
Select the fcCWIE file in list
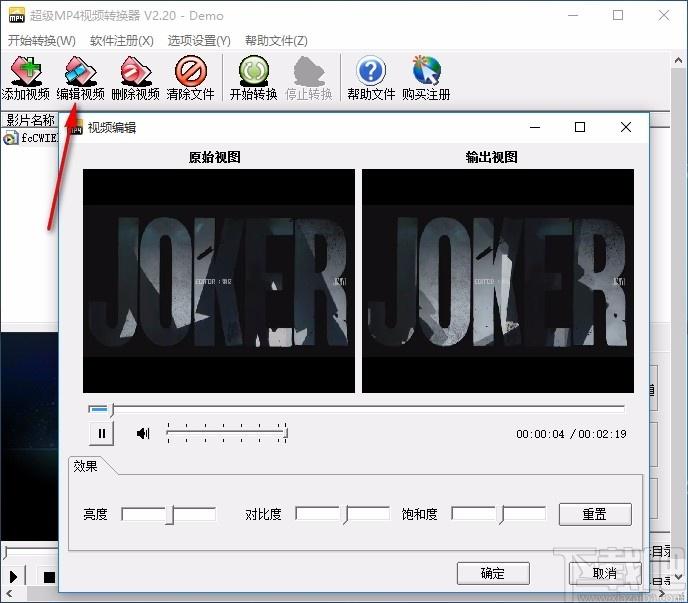[30, 138]
